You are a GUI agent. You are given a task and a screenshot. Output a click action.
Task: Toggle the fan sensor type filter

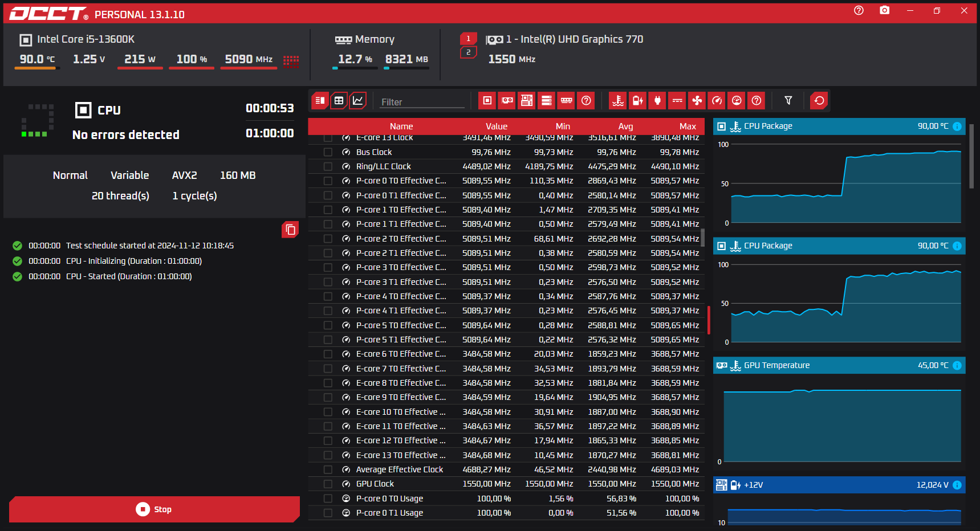(697, 101)
